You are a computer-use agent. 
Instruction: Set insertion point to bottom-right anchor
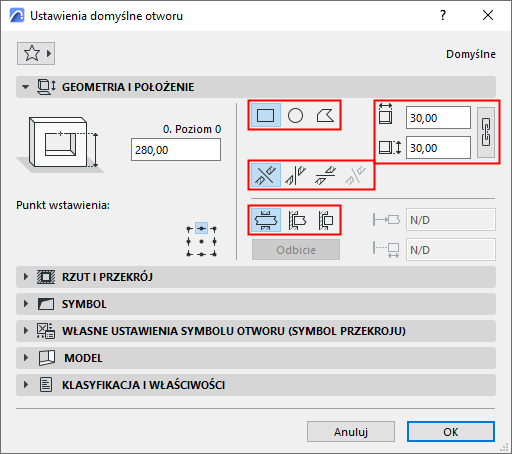point(214,254)
